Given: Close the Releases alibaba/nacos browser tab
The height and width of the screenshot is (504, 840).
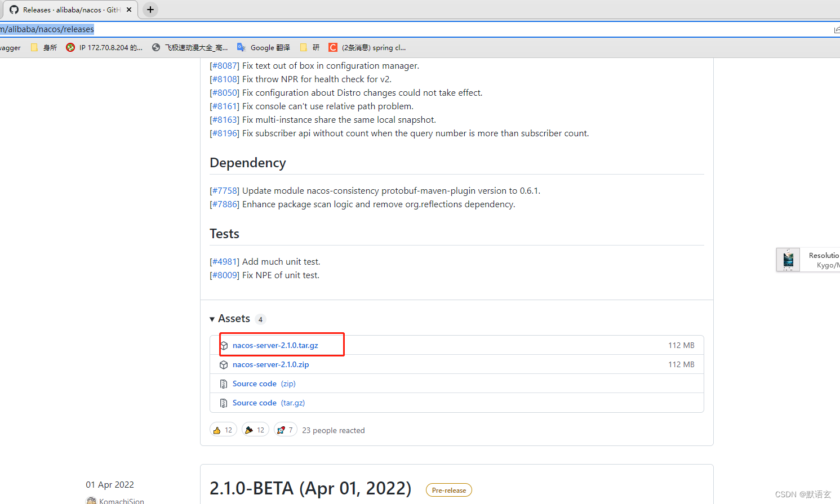Looking at the screenshot, I should (129, 10).
